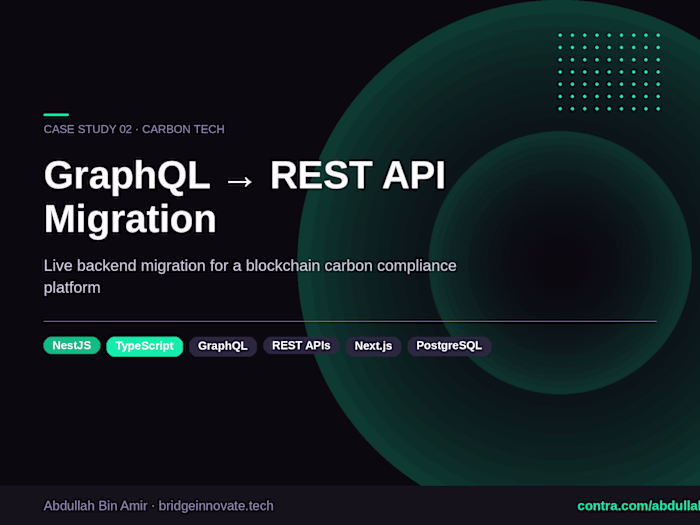Select the GraphQL tag pill
The height and width of the screenshot is (525, 700).
(x=223, y=346)
